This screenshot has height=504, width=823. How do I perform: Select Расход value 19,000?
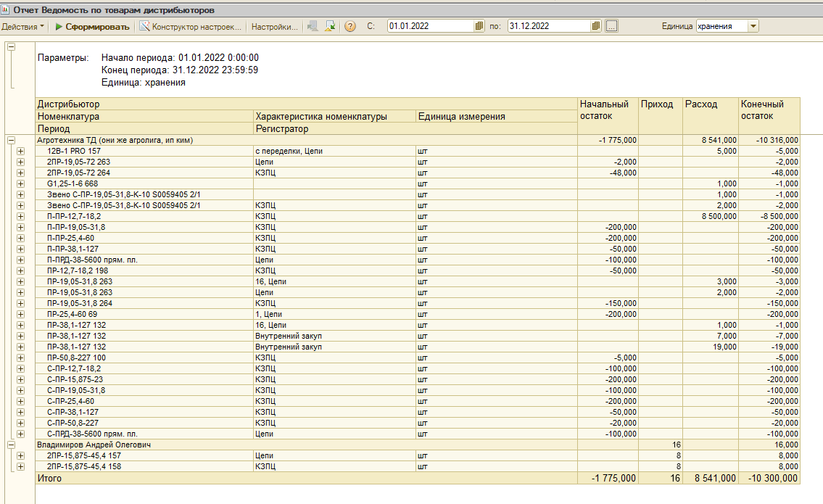(x=710, y=347)
